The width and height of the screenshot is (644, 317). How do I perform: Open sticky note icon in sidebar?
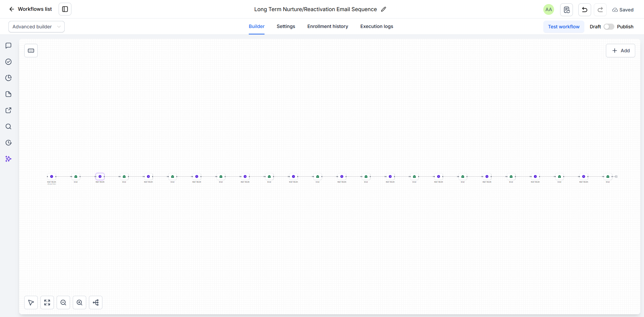(x=9, y=94)
